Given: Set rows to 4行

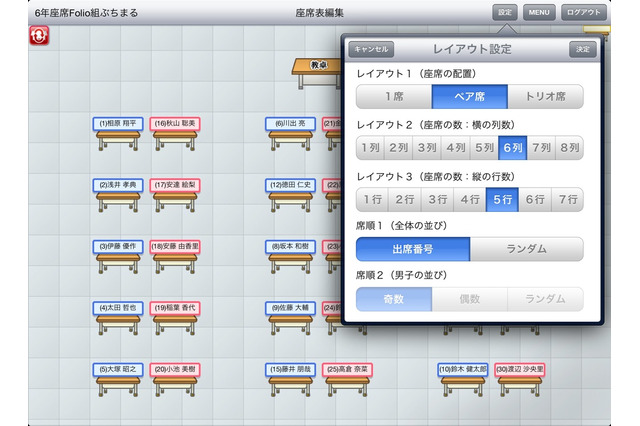Looking at the screenshot, I should click(x=470, y=200).
